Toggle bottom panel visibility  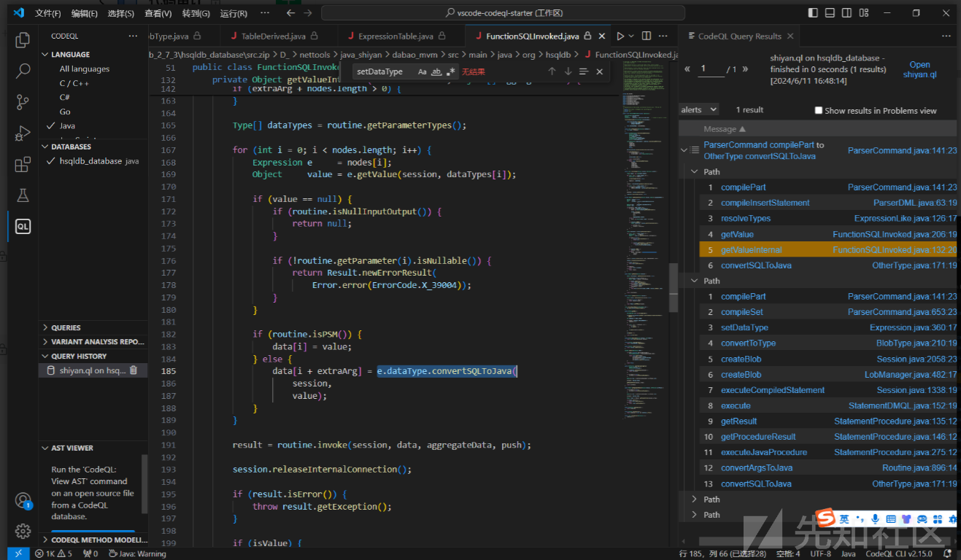click(831, 13)
